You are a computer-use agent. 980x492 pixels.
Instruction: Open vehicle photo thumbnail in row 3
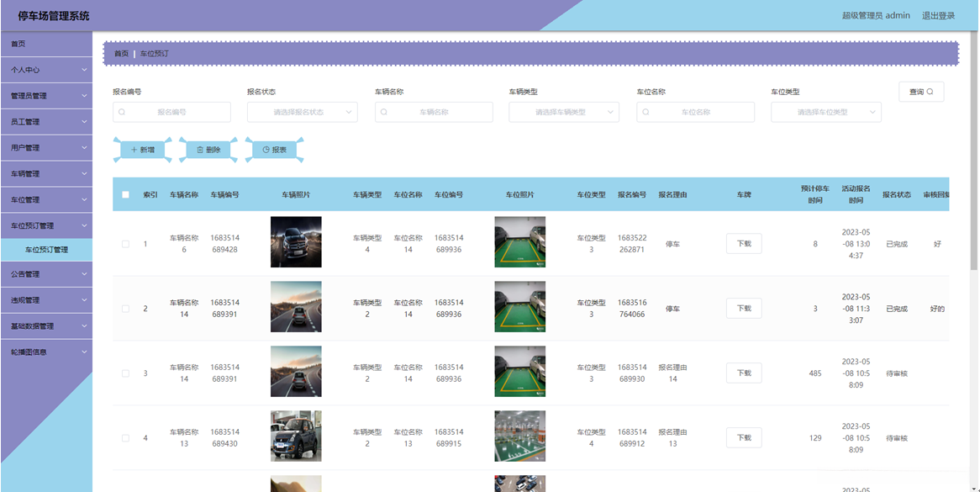pos(296,372)
